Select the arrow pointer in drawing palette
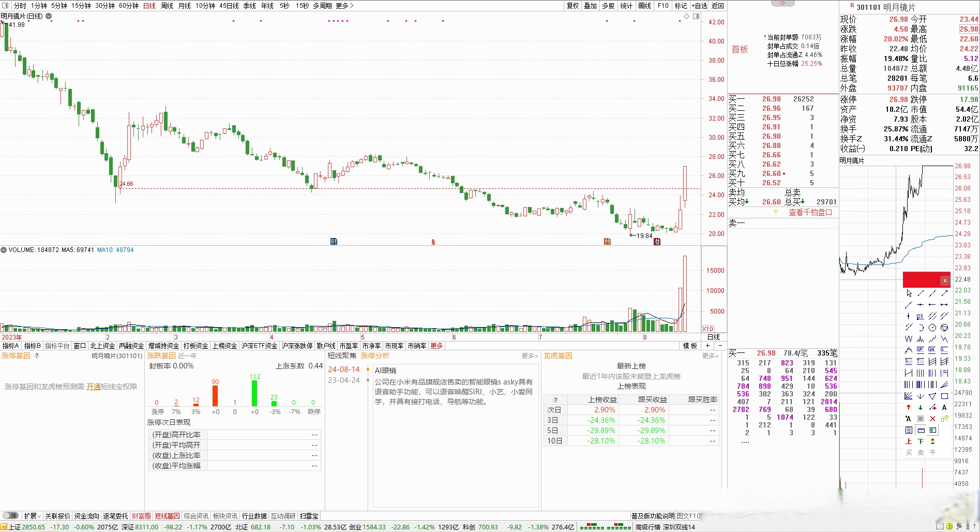Image resolution: width=980 pixels, height=532 pixels. (x=909, y=293)
